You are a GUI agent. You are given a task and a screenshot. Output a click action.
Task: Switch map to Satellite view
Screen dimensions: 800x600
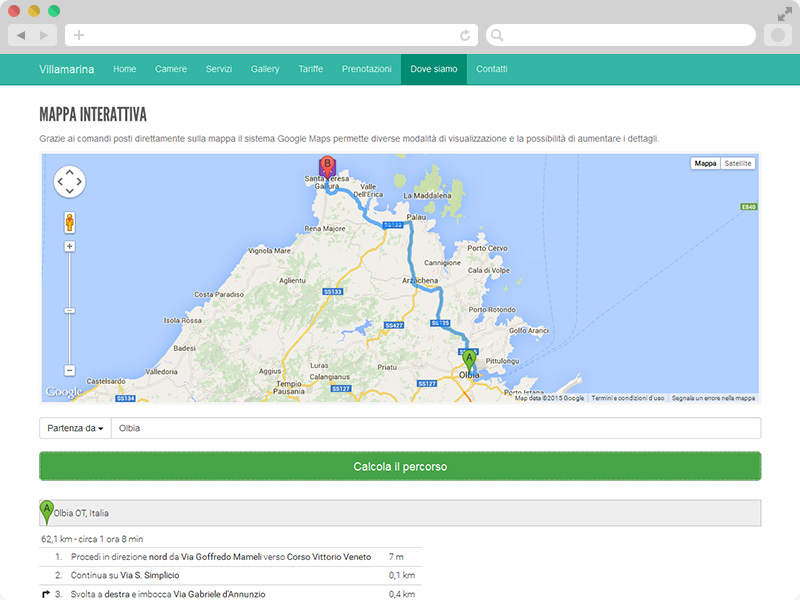pos(737,163)
